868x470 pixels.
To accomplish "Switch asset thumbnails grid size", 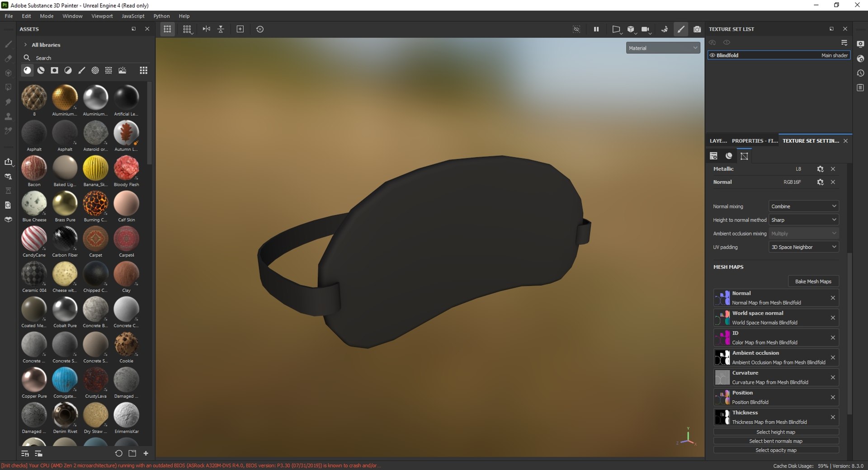I will 143,70.
